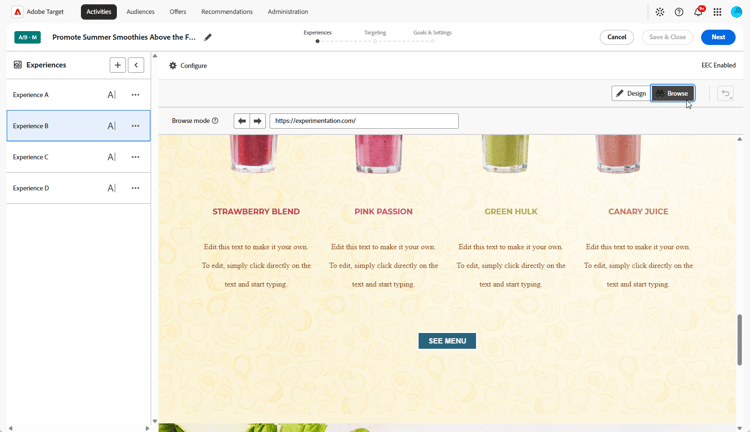Add a new experience with the plus icon

tap(117, 65)
